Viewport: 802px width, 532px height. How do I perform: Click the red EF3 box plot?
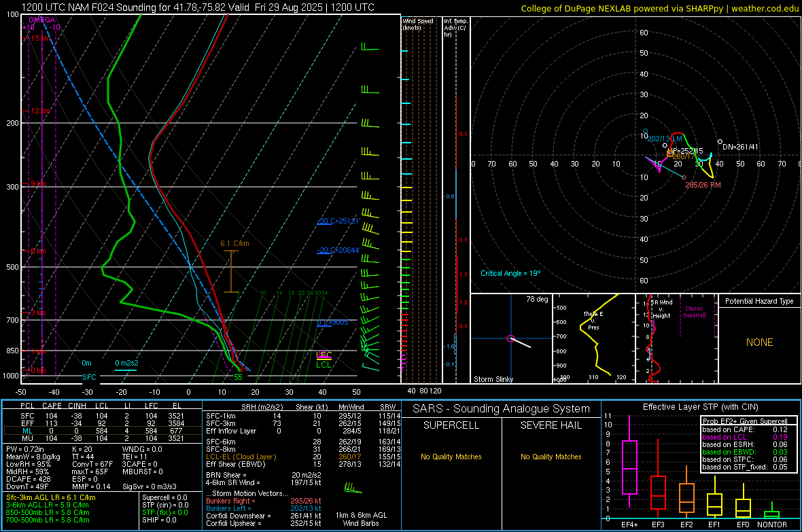(658, 492)
